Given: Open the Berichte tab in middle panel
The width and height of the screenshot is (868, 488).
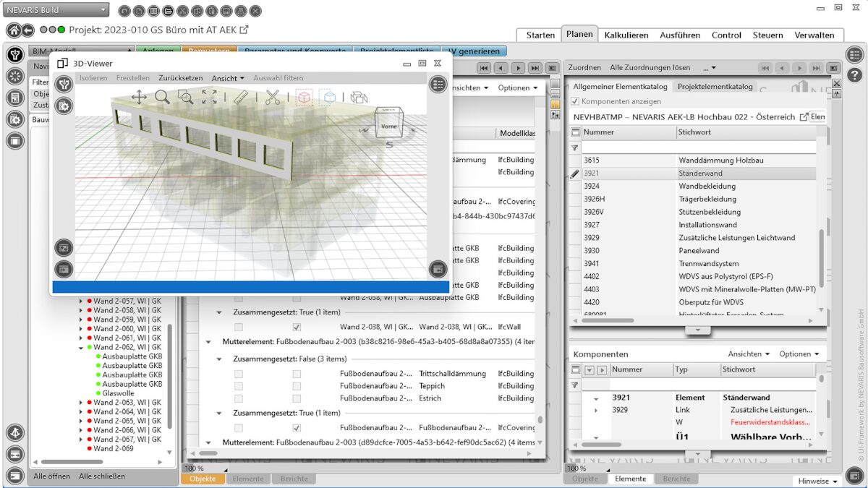Looking at the screenshot, I should point(294,479).
